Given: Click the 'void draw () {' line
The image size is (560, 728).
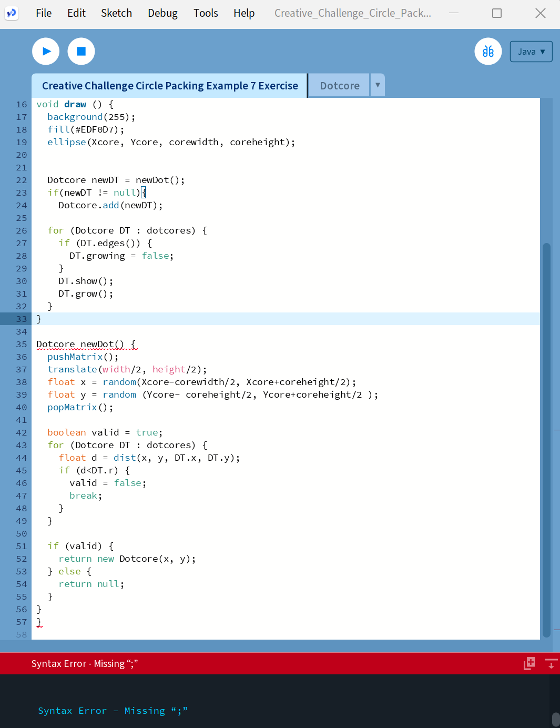Looking at the screenshot, I should click(75, 104).
